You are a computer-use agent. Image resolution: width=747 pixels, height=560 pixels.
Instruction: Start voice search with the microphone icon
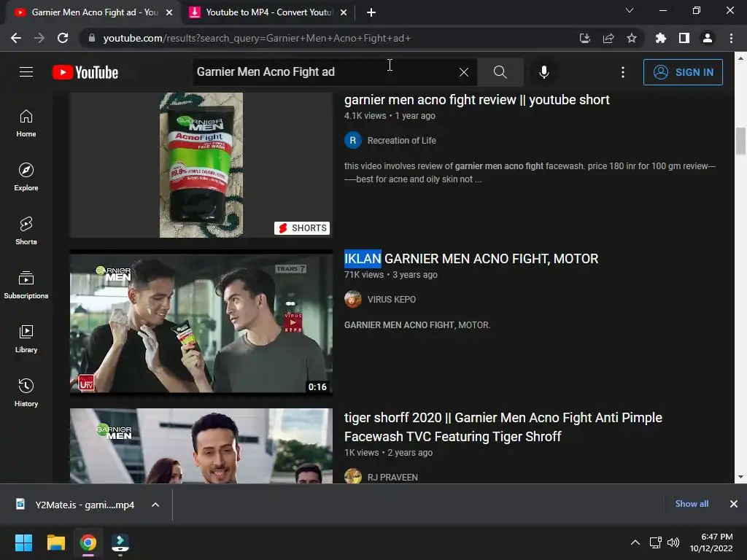coord(543,72)
